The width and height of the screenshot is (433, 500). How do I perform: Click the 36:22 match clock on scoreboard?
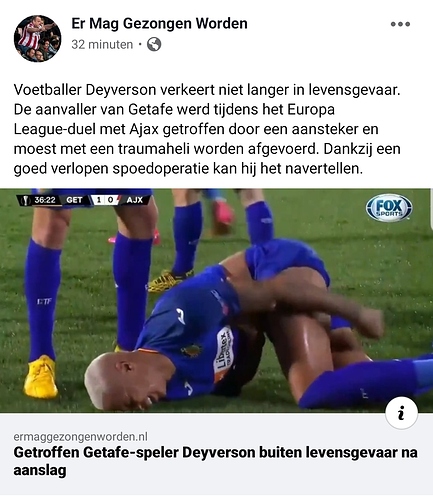pyautogui.click(x=45, y=200)
